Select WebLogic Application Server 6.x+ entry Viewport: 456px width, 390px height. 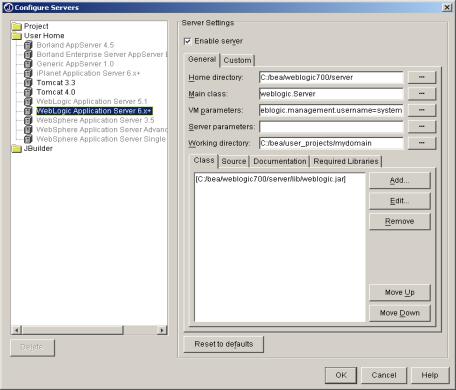[94, 111]
